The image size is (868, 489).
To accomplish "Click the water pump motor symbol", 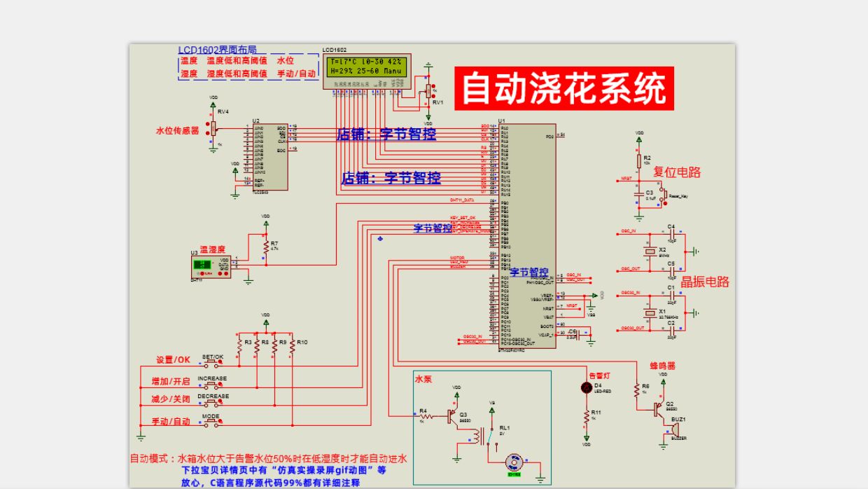I will click(514, 462).
